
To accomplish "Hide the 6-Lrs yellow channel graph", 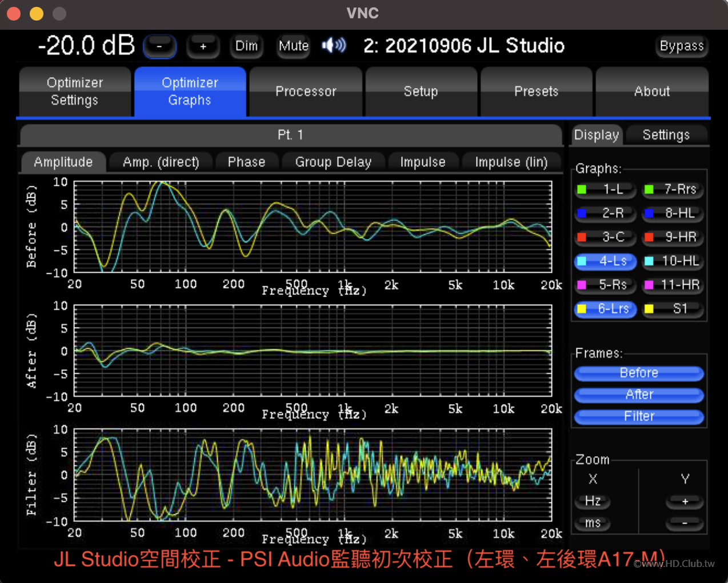I will point(605,309).
